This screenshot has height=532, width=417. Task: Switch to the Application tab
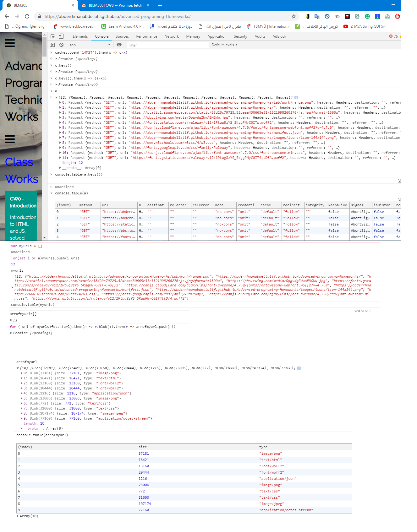pos(217,36)
